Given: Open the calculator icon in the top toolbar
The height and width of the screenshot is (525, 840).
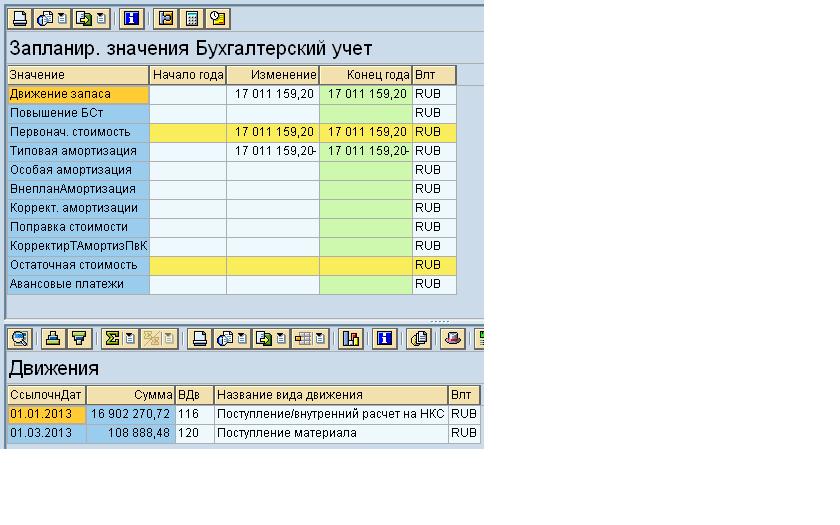Looking at the screenshot, I should 192,18.
